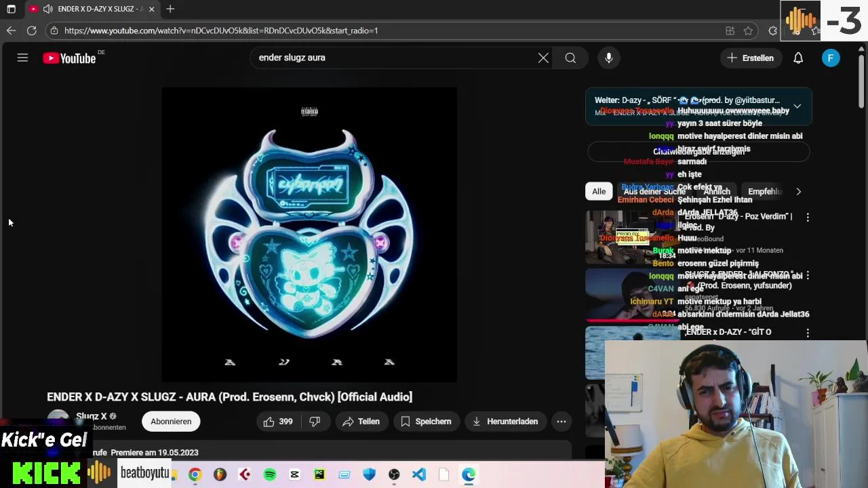Dislike the AURA video

point(315,422)
